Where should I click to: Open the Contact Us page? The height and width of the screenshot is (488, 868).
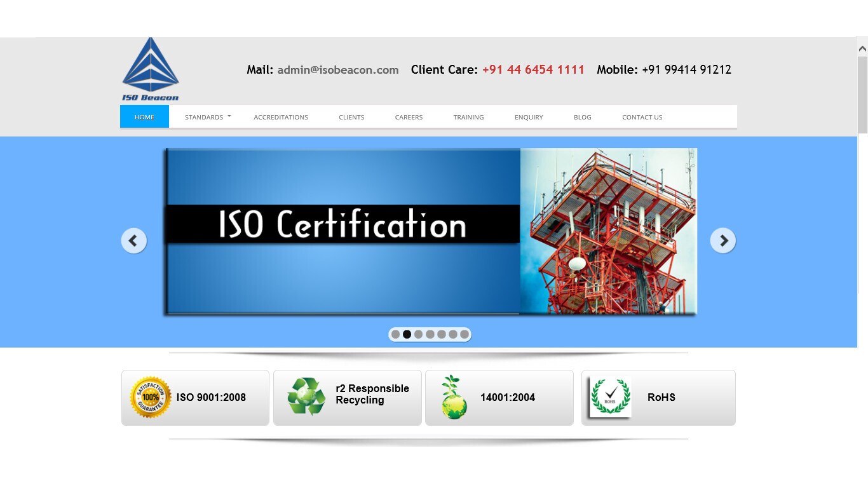pyautogui.click(x=642, y=117)
